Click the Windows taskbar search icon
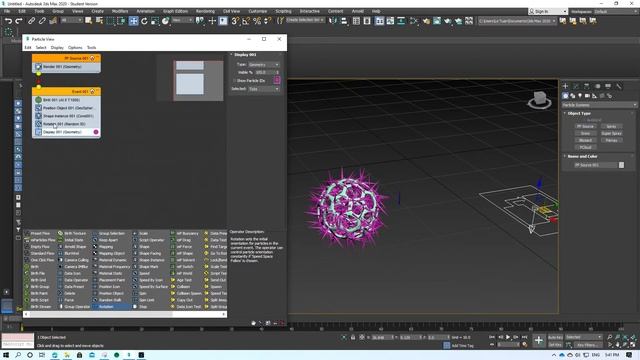 (x=18, y=355)
